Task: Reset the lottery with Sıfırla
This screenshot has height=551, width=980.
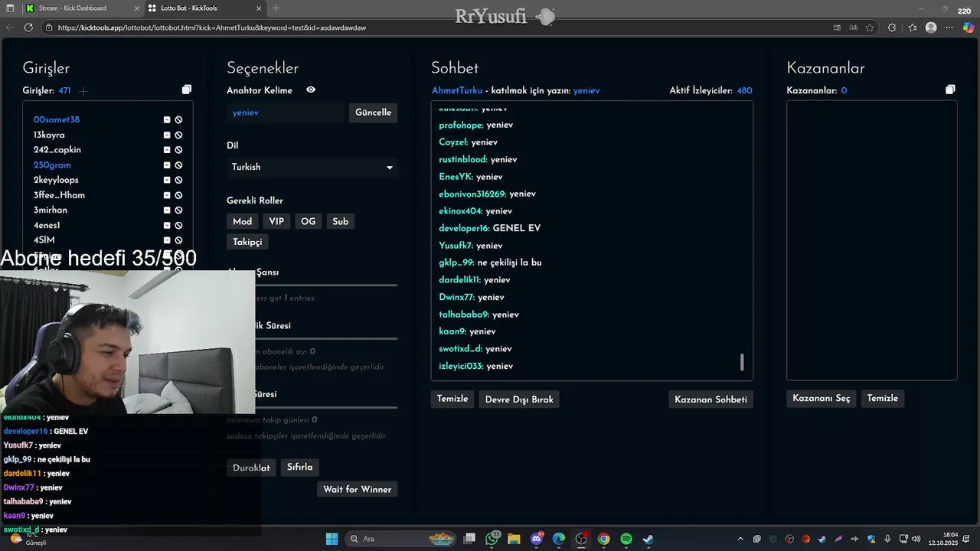Action: 299,467
